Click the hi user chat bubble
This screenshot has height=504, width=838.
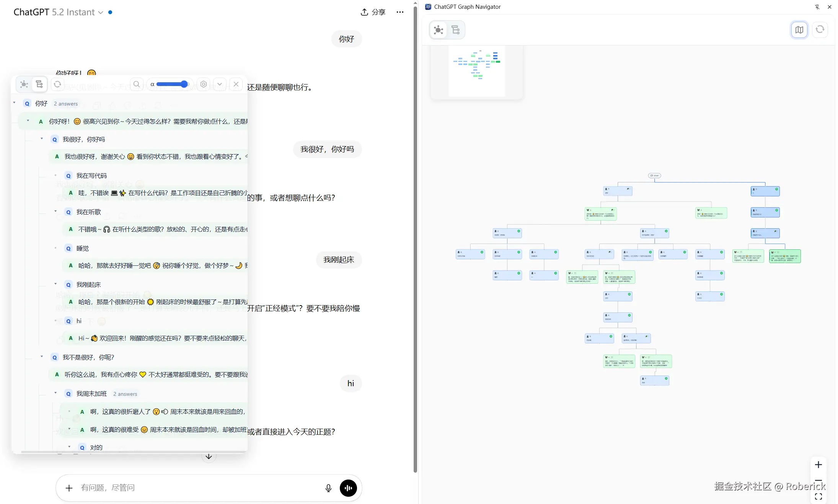click(x=351, y=384)
